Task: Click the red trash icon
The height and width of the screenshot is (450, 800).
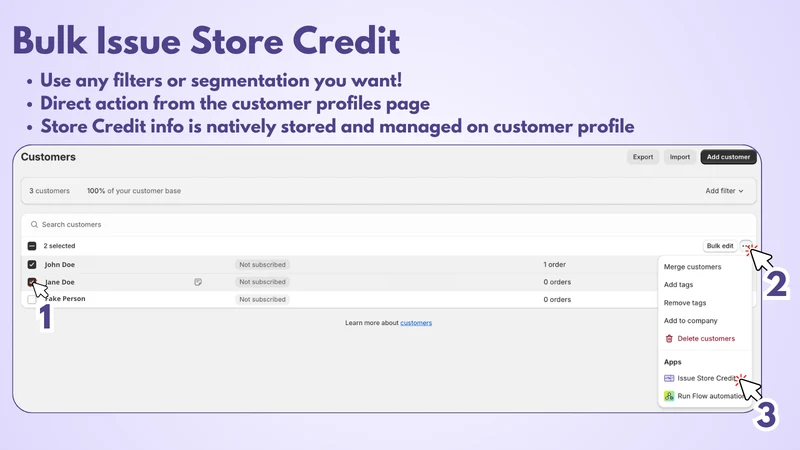Action: coord(669,339)
